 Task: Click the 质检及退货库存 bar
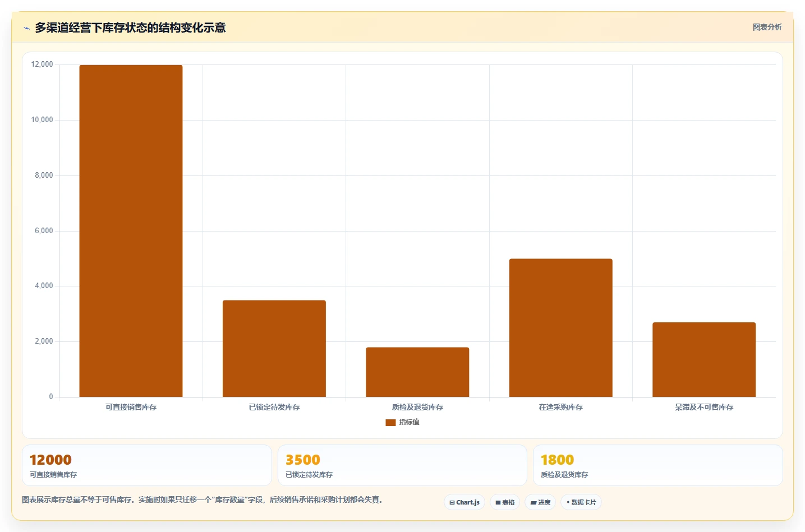[417, 372]
